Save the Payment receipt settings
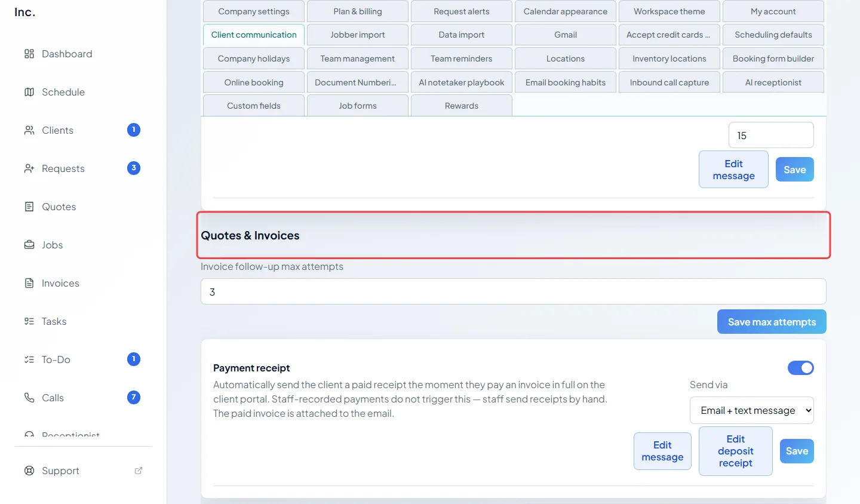This screenshot has height=504, width=860. click(x=797, y=451)
